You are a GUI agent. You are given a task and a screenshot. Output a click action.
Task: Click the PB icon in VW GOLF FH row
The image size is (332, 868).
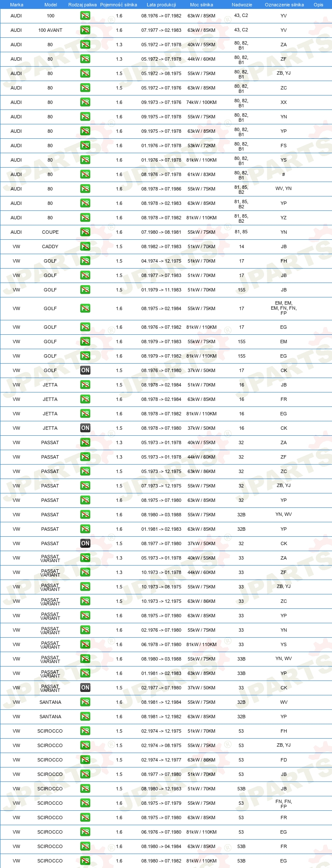click(x=85, y=261)
